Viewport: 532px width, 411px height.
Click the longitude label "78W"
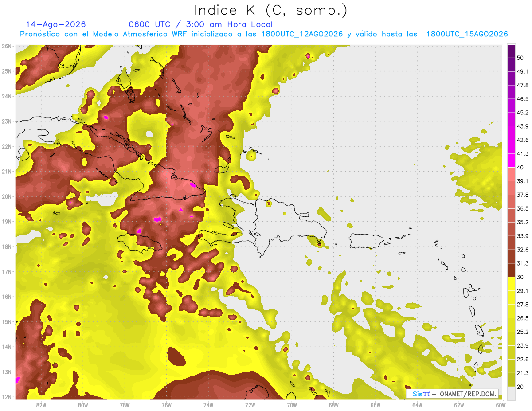point(125,405)
